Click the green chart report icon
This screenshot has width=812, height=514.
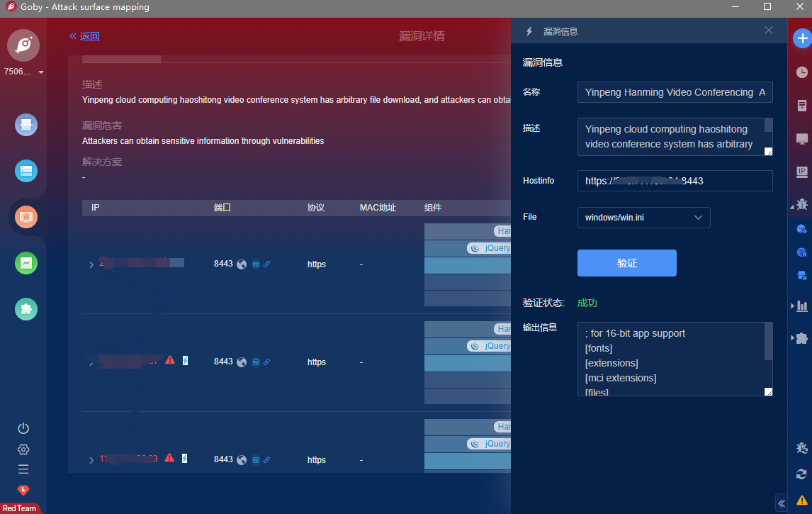(26, 263)
